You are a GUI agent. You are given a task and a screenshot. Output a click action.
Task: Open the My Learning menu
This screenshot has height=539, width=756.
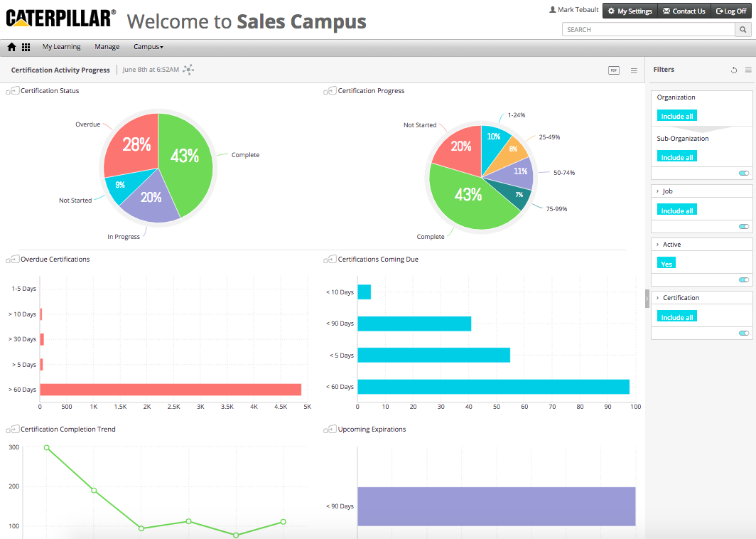tap(61, 47)
